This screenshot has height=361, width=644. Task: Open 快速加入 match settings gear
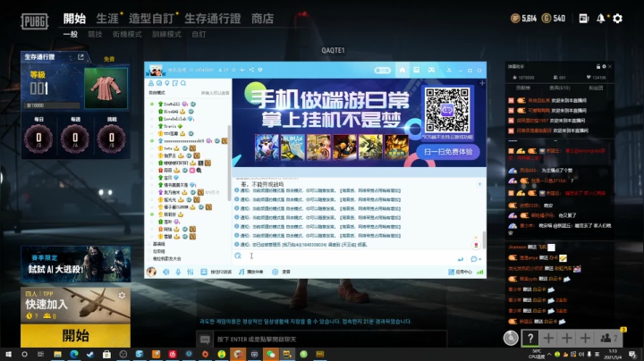122,295
